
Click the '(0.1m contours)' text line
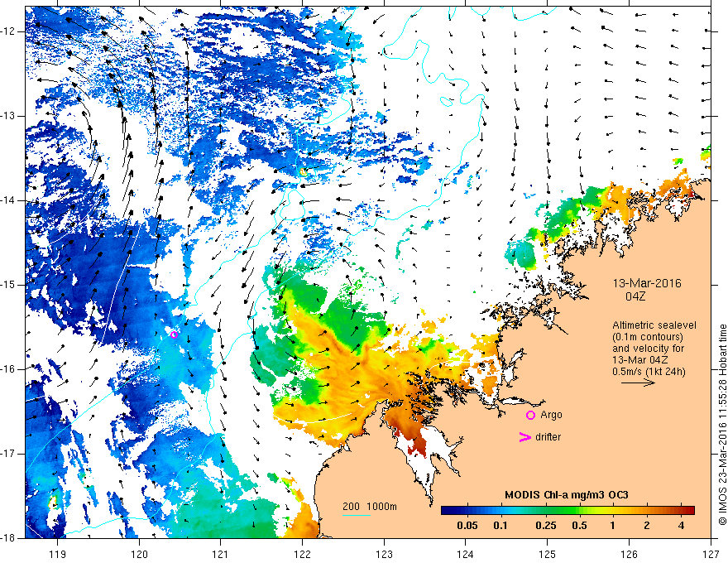click(x=648, y=337)
